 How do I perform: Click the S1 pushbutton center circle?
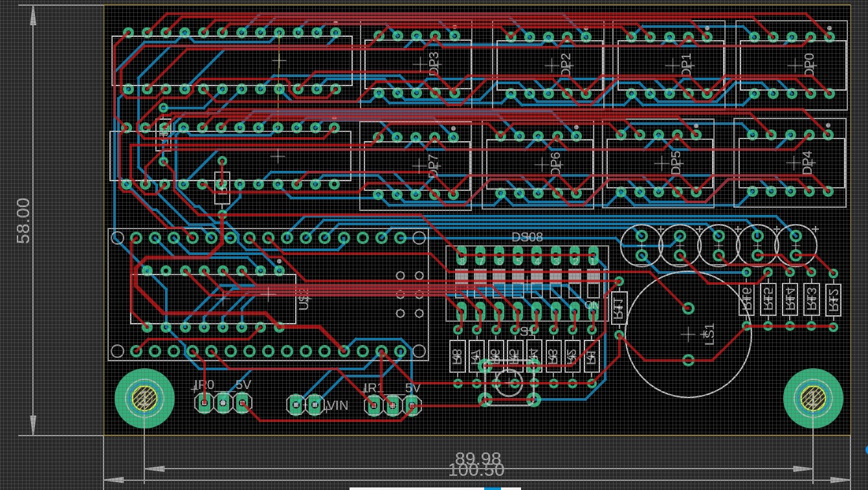click(509, 382)
